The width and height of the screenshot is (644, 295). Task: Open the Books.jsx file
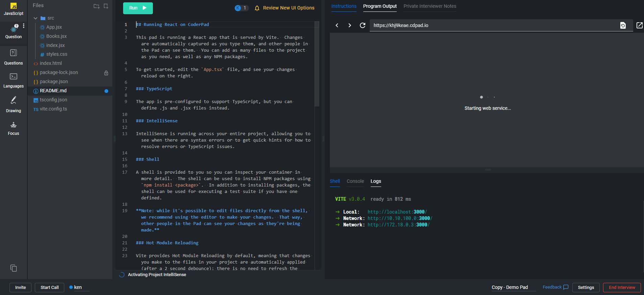(x=56, y=36)
